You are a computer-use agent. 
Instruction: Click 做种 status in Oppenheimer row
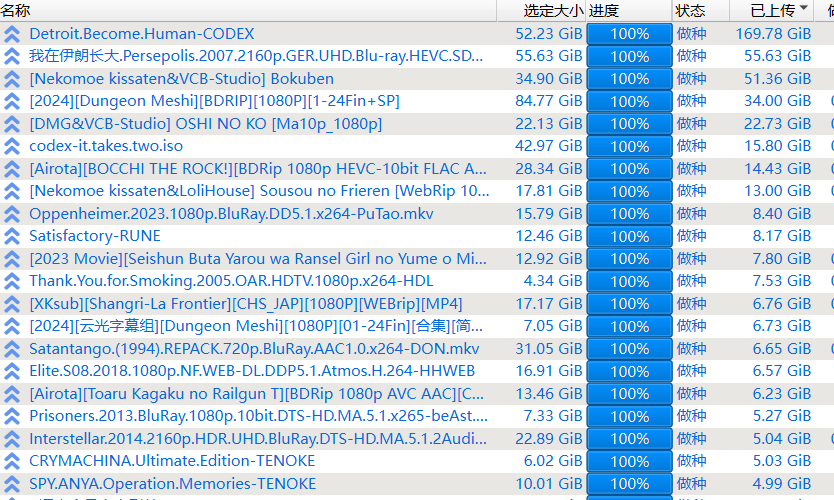[691, 214]
